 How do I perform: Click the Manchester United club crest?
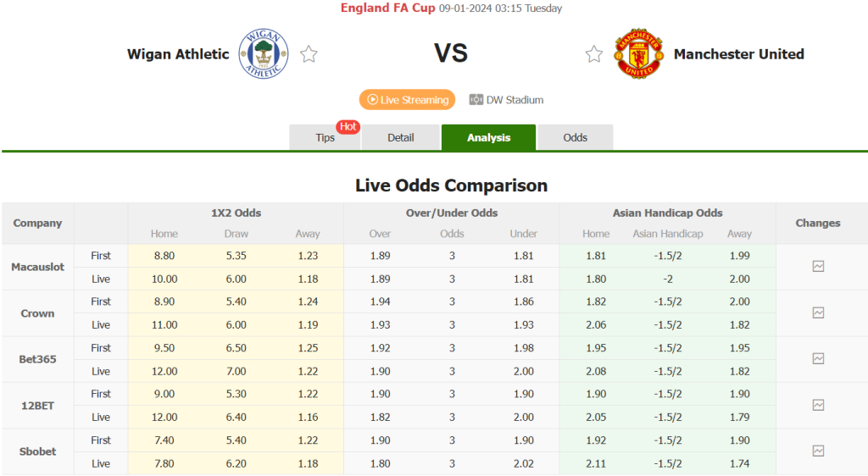click(x=639, y=53)
